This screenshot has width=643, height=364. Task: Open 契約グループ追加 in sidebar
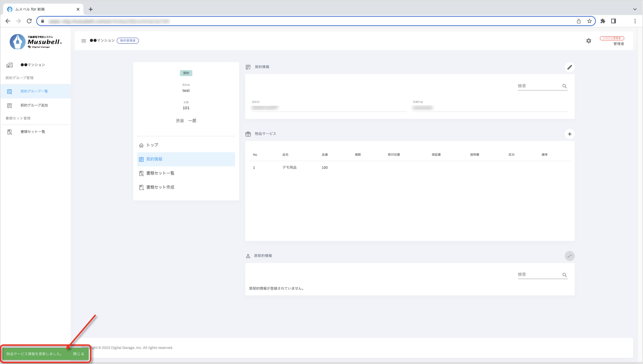(34, 105)
